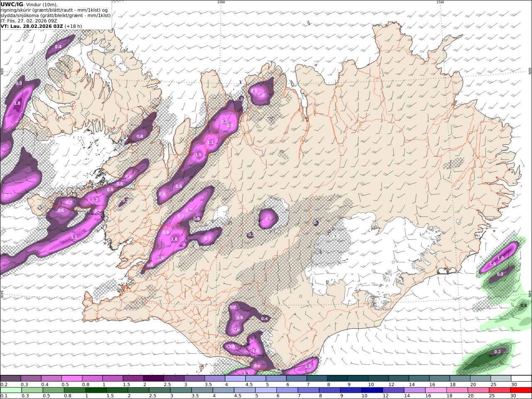Pick the deep blue swatch at 10 on lower scale

click(372, 390)
